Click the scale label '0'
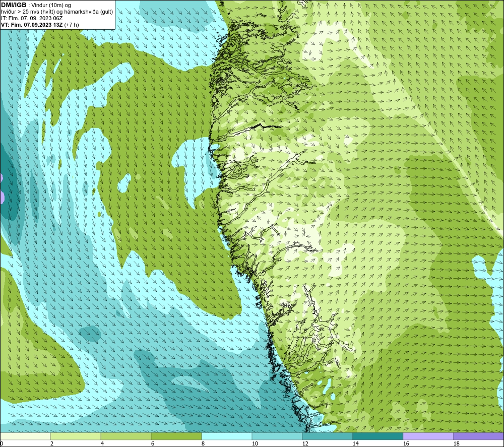This screenshot has width=504, height=447. tap(2, 444)
